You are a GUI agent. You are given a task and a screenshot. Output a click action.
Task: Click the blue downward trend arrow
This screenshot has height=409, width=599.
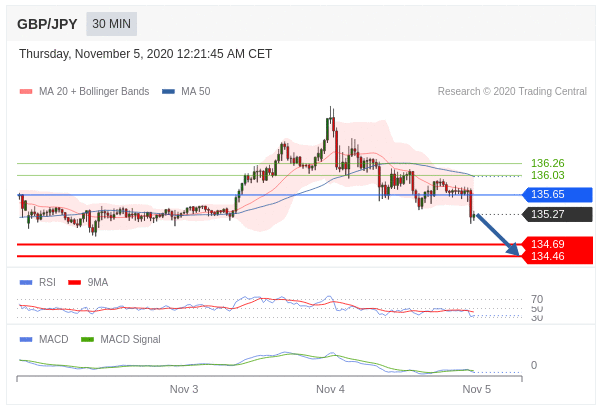pos(498,234)
